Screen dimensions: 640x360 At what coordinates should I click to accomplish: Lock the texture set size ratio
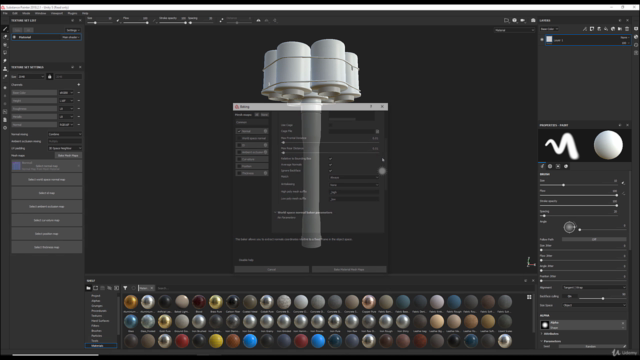click(x=50, y=76)
